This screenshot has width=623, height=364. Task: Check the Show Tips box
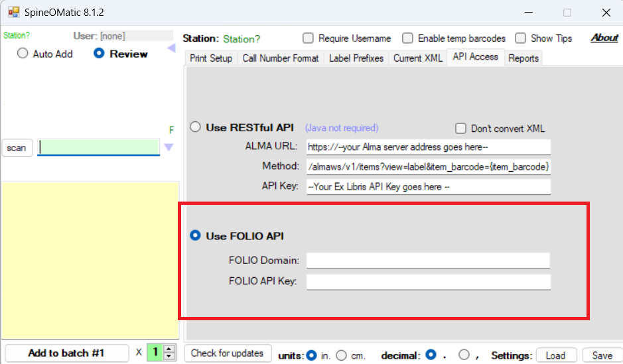pyautogui.click(x=521, y=38)
